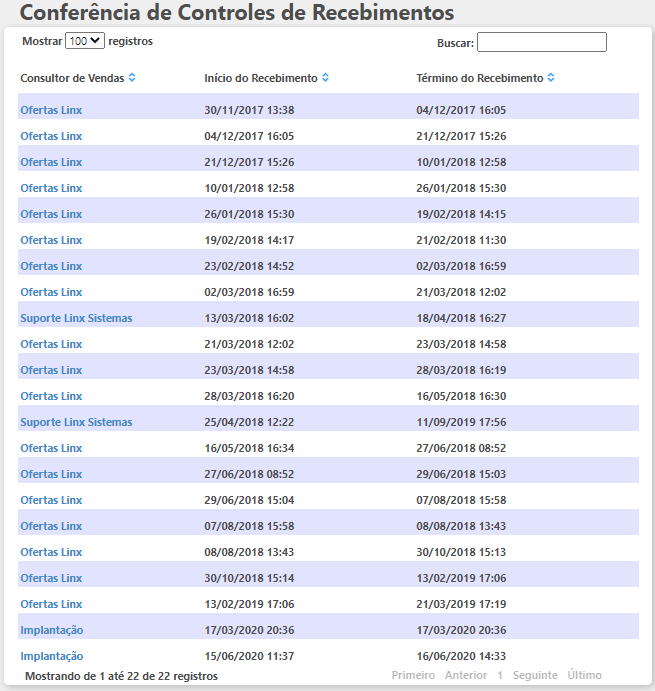The height and width of the screenshot is (691, 655).
Task: Select page 1 in pagination
Action: (500, 676)
